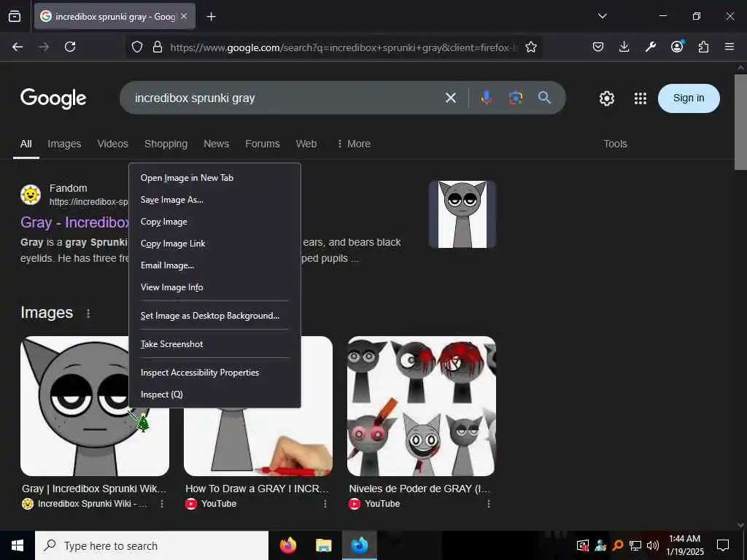Image resolution: width=747 pixels, height=560 pixels.
Task: Open the Google apps grid
Action: click(x=640, y=98)
